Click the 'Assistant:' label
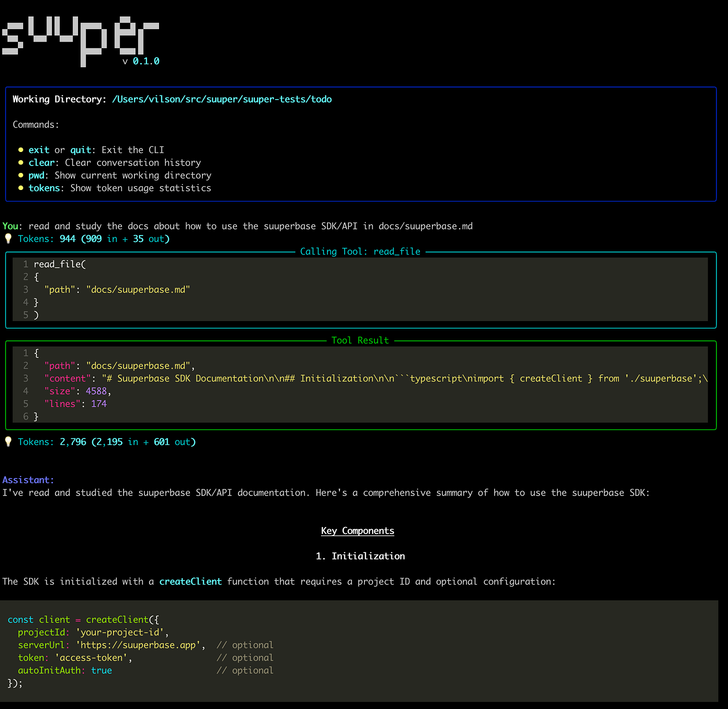728x709 pixels. 28,480
